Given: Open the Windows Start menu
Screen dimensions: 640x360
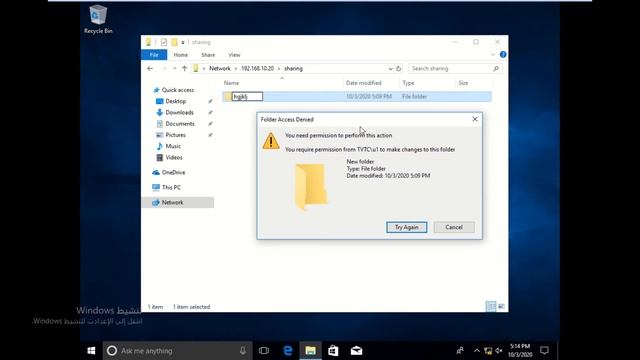Looking at the screenshot, I should (91, 351).
